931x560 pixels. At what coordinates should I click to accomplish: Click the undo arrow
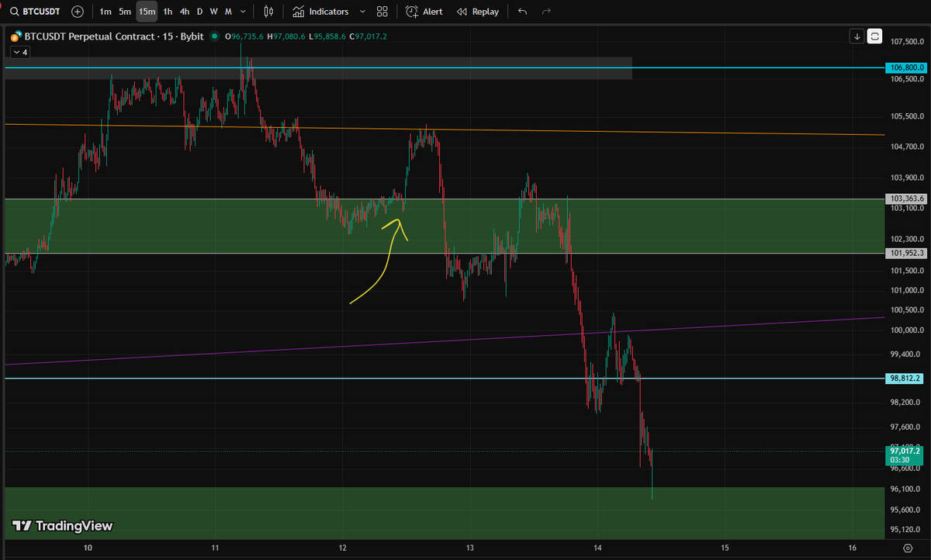(x=522, y=12)
